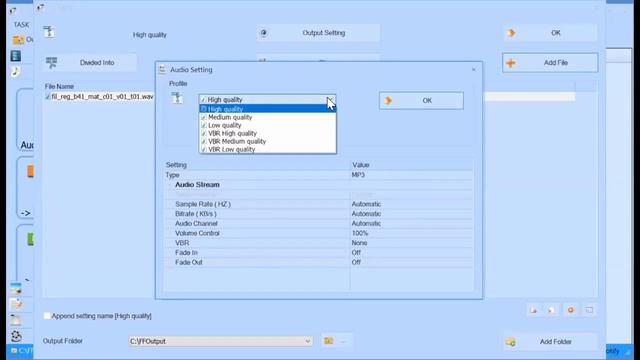
Task: Open the audio music-note icon in left sidebar
Action: [16, 72]
